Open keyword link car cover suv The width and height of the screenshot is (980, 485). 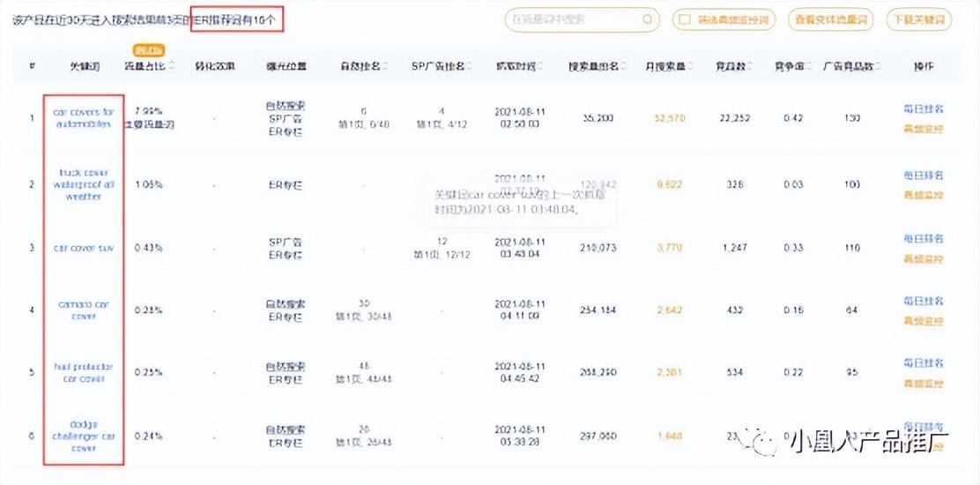(x=83, y=248)
